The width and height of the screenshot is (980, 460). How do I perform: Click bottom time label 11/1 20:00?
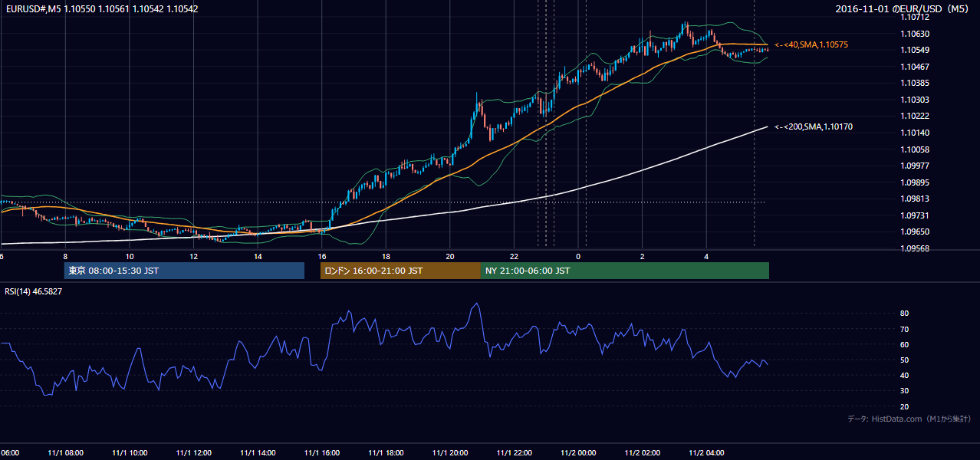pyautogui.click(x=449, y=453)
